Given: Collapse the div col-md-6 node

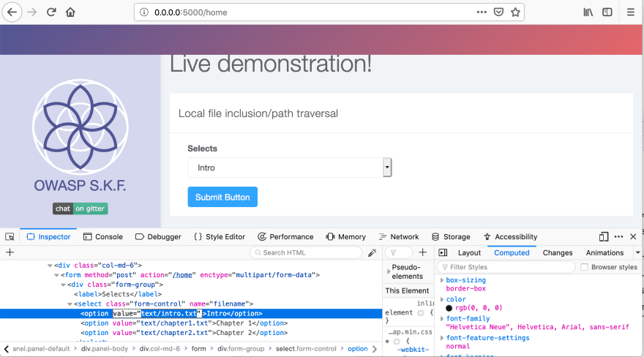Looking at the screenshot, I should pyautogui.click(x=50, y=266).
